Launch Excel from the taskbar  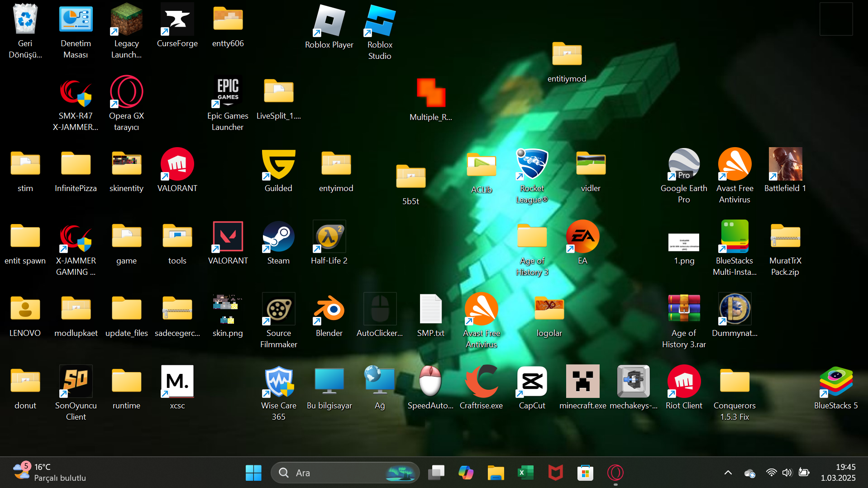click(x=525, y=473)
